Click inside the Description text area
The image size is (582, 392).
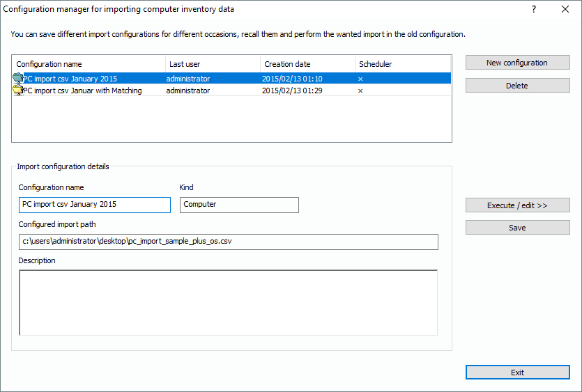point(228,303)
